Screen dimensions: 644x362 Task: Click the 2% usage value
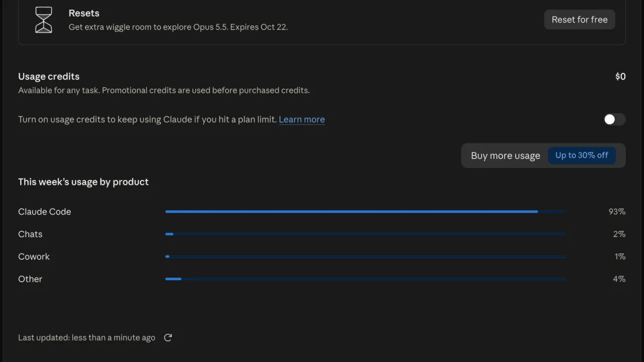point(619,234)
